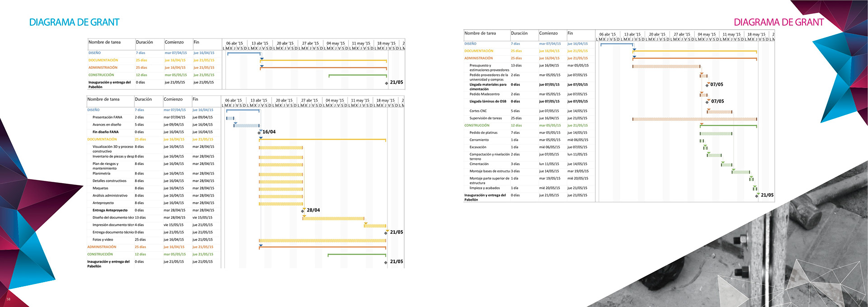Screen dimensions: 868x307
Task: Click the Supervisión de tareas Gantt bar
Action: point(694,119)
